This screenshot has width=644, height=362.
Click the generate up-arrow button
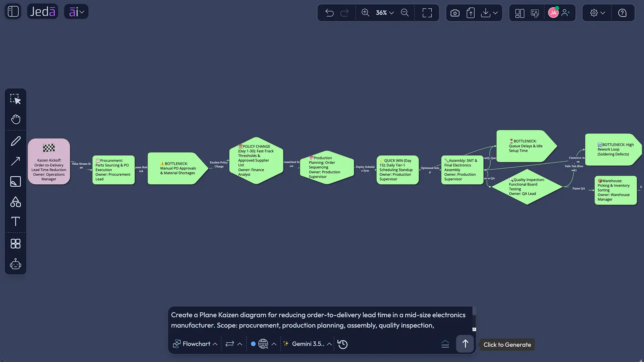[x=465, y=344]
